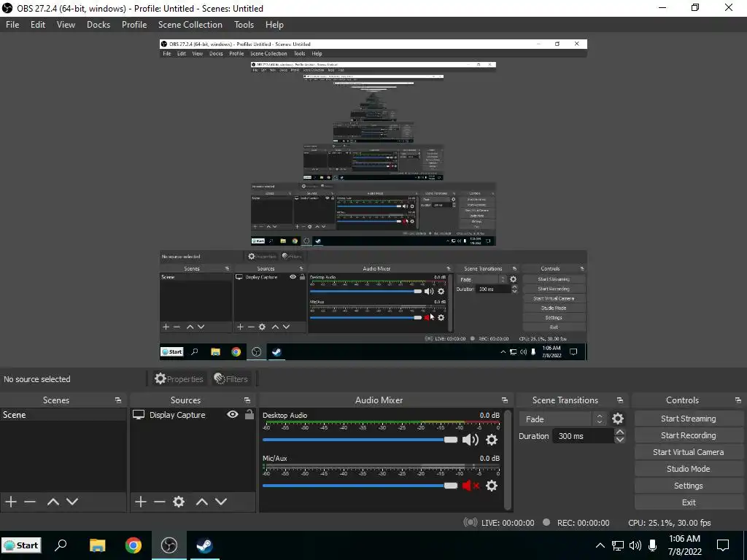
Task: Open the Profile menu
Action: (x=134, y=25)
